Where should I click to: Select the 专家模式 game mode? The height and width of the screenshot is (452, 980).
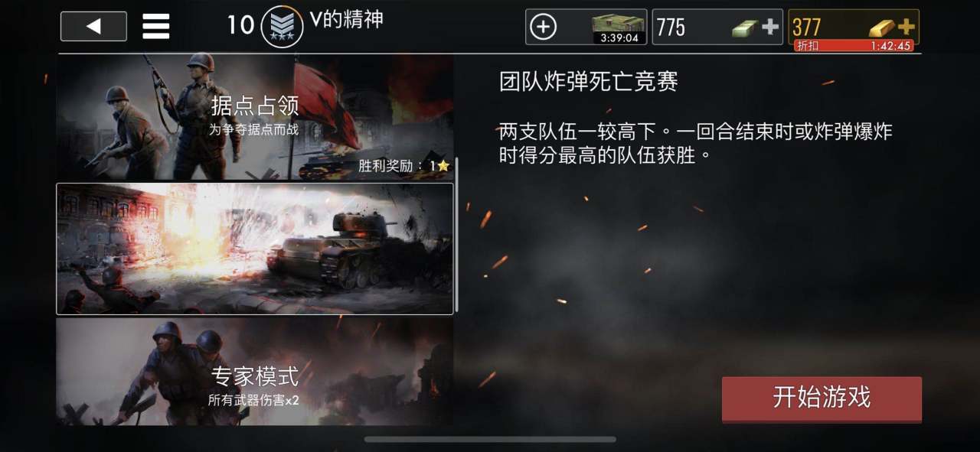pos(254,372)
